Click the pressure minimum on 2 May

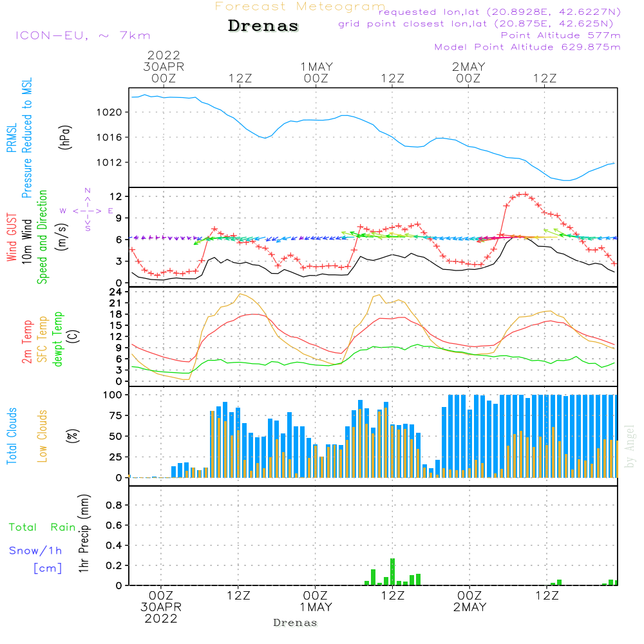click(567, 180)
